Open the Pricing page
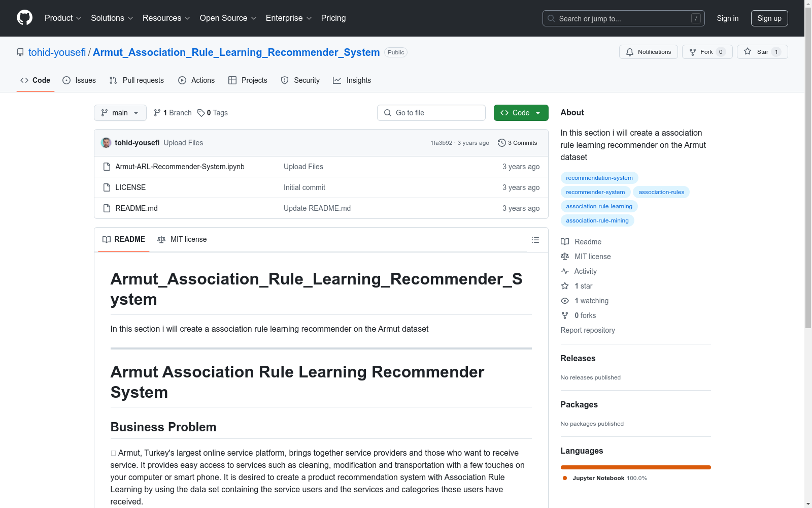This screenshot has height=508, width=812. (333, 18)
